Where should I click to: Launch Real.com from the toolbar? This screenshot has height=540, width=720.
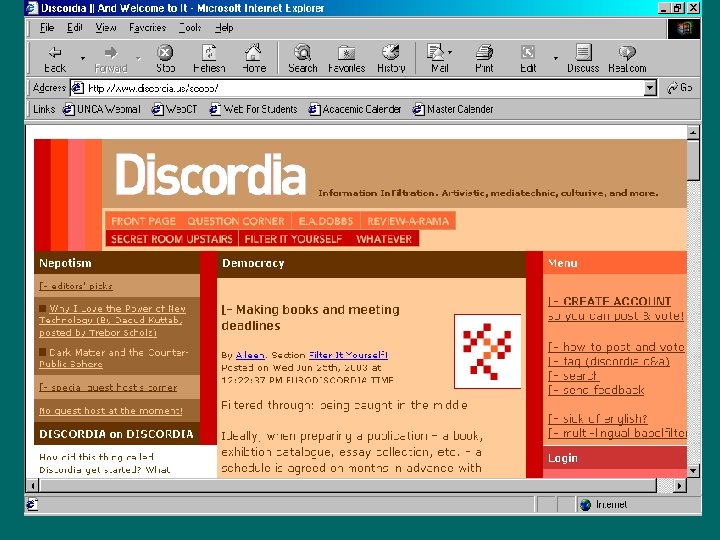pyautogui.click(x=627, y=59)
